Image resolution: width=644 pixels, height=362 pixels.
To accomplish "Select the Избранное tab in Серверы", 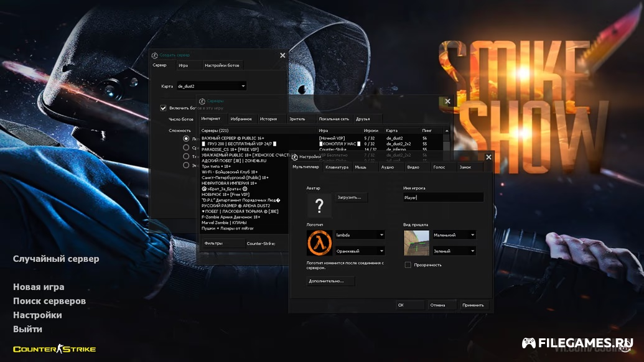I will (x=241, y=119).
